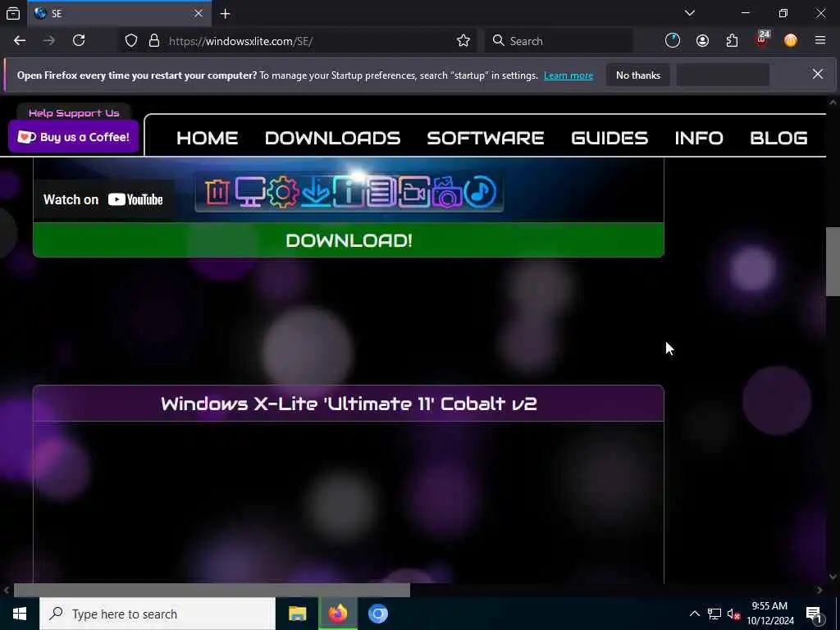Screen dimensions: 840x630
Task: Click the muted volume tray icon
Action: (x=733, y=614)
